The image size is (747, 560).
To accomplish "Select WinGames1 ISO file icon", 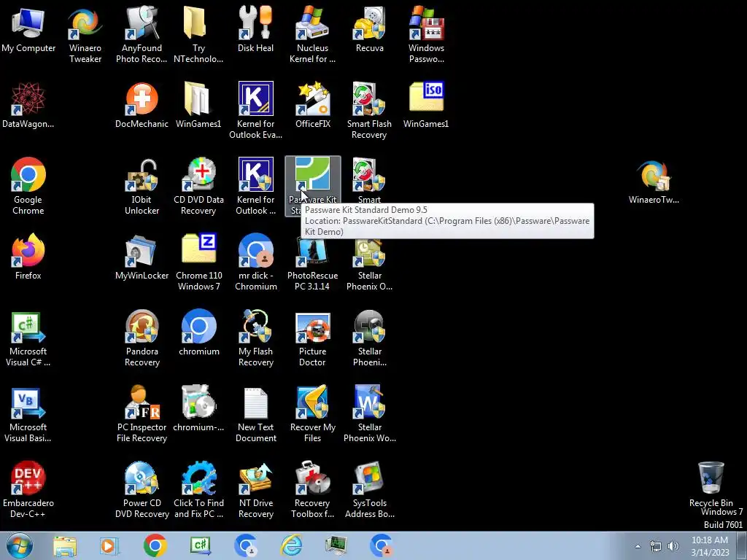I will click(x=426, y=106).
